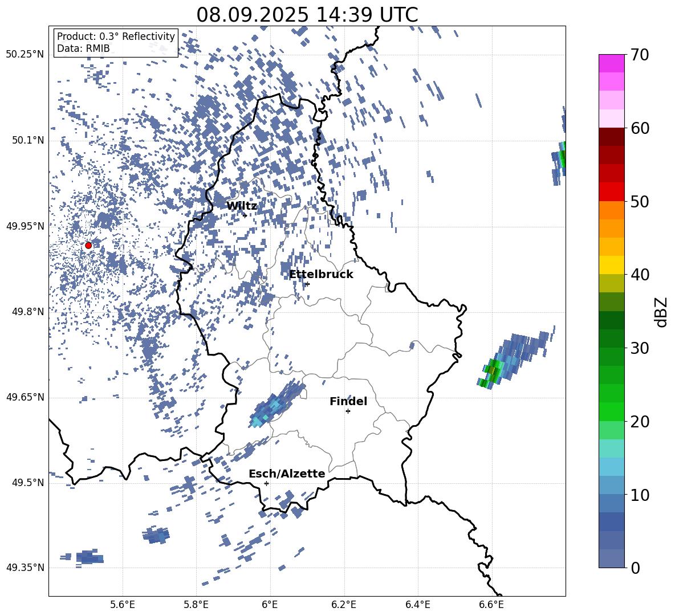Image resolution: width=675 pixels, height=616 pixels.
Task: Click the 20 tick label on colorbar
Action: pos(640,422)
